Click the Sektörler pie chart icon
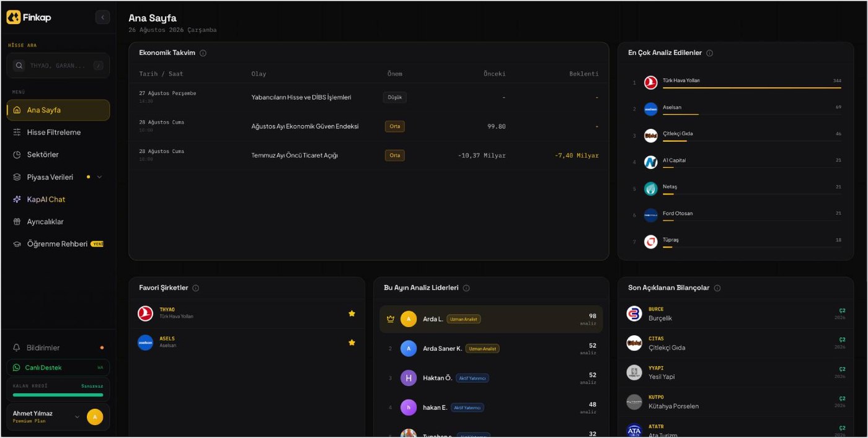The height and width of the screenshot is (438, 868). [x=17, y=155]
